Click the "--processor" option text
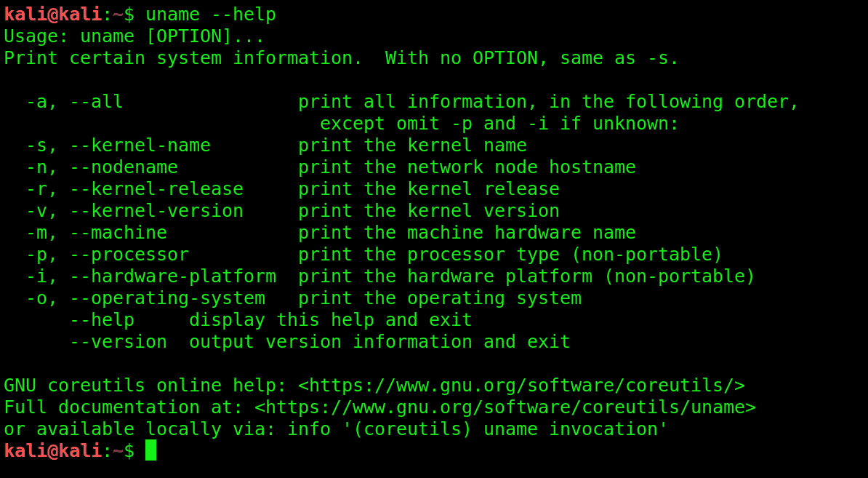The width and height of the screenshot is (868, 478). (129, 255)
